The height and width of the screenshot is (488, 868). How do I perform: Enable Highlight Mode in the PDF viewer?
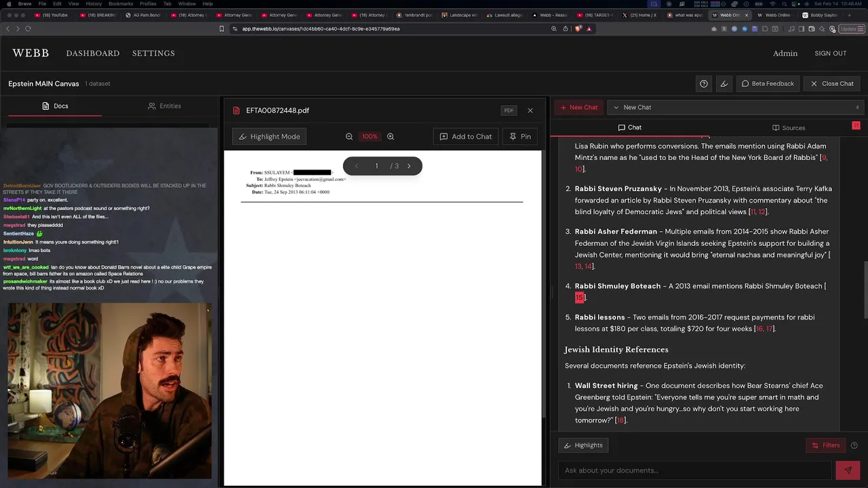pos(269,136)
